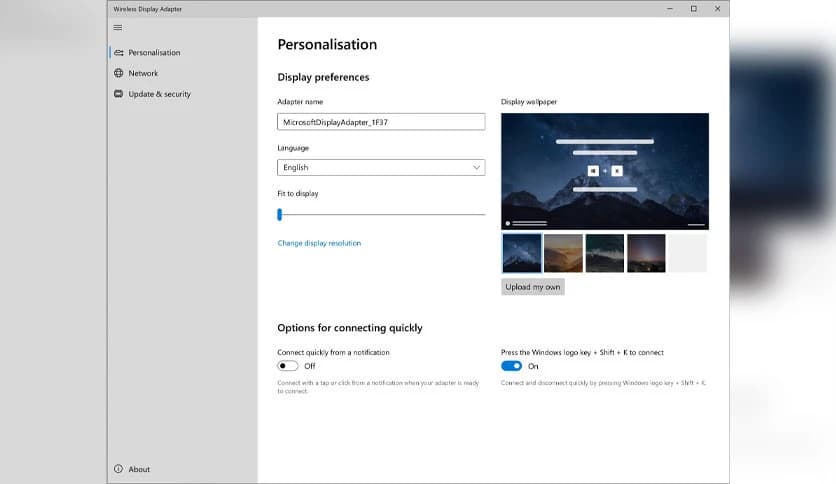Click the Upload my own button

point(533,287)
